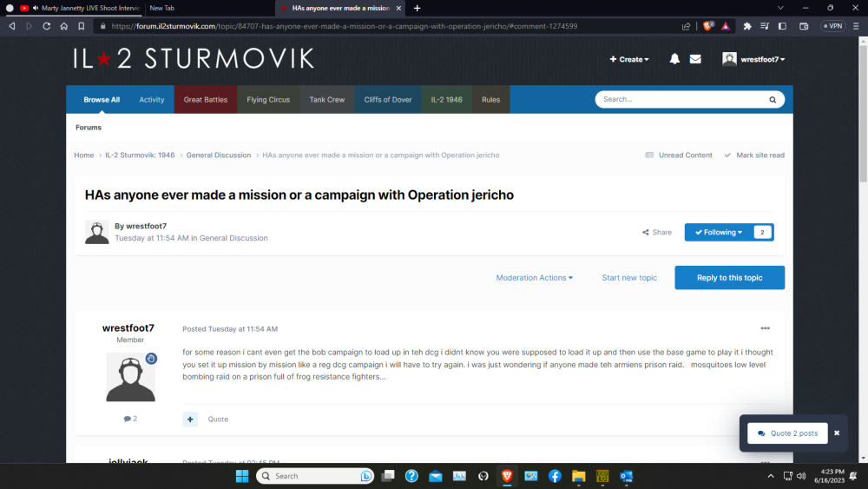This screenshot has height=489, width=868.
Task: Expand the Create dropdown
Action: (x=629, y=59)
